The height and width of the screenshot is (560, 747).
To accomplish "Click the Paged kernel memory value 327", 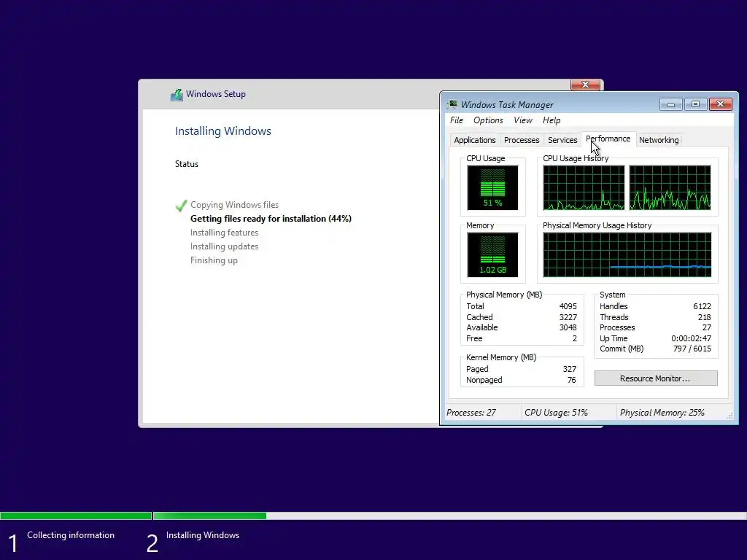I will click(569, 369).
